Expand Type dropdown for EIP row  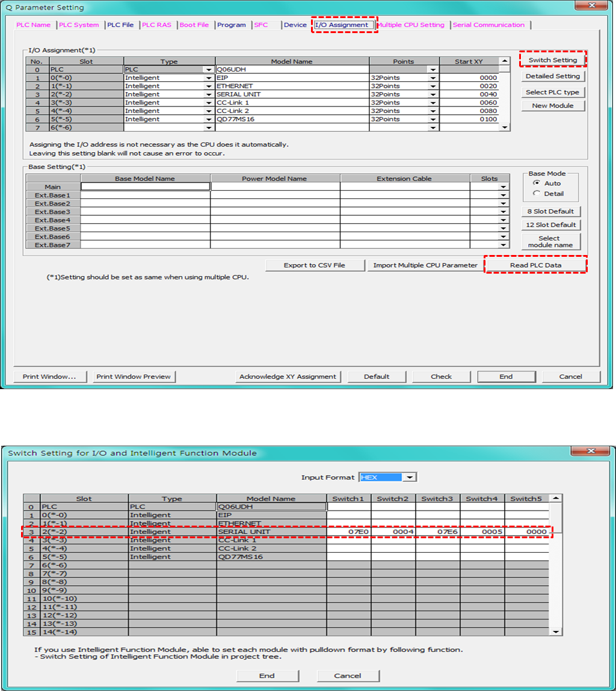209,78
